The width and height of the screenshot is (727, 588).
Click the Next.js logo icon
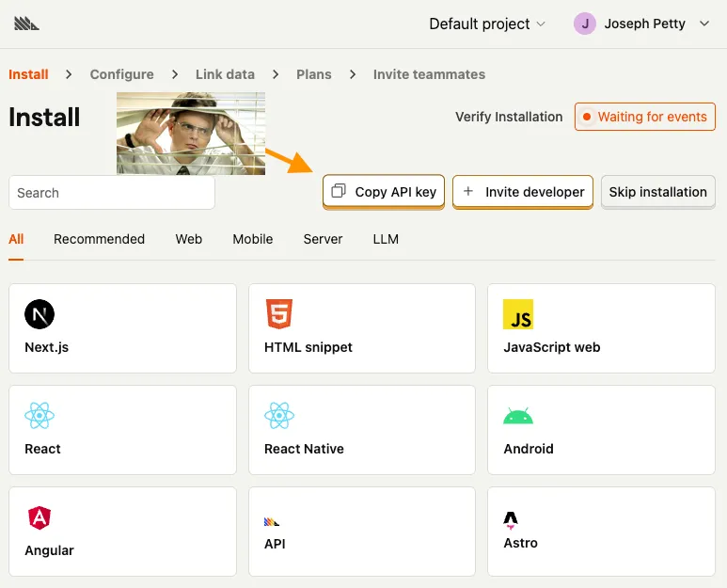click(x=40, y=314)
